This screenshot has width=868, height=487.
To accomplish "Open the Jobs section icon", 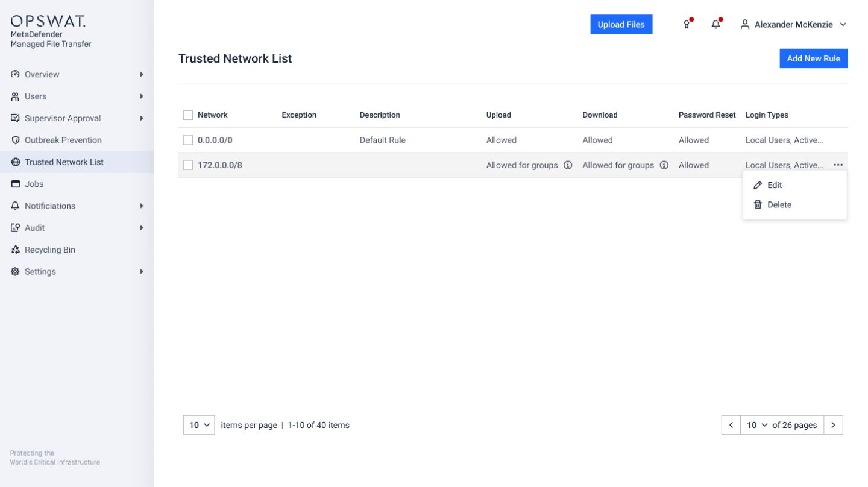I will click(x=13, y=183).
